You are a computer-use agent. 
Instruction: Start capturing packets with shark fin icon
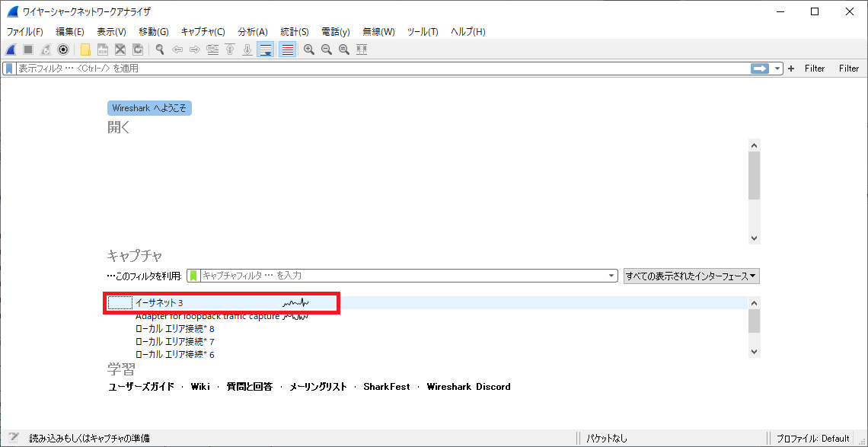(11, 49)
